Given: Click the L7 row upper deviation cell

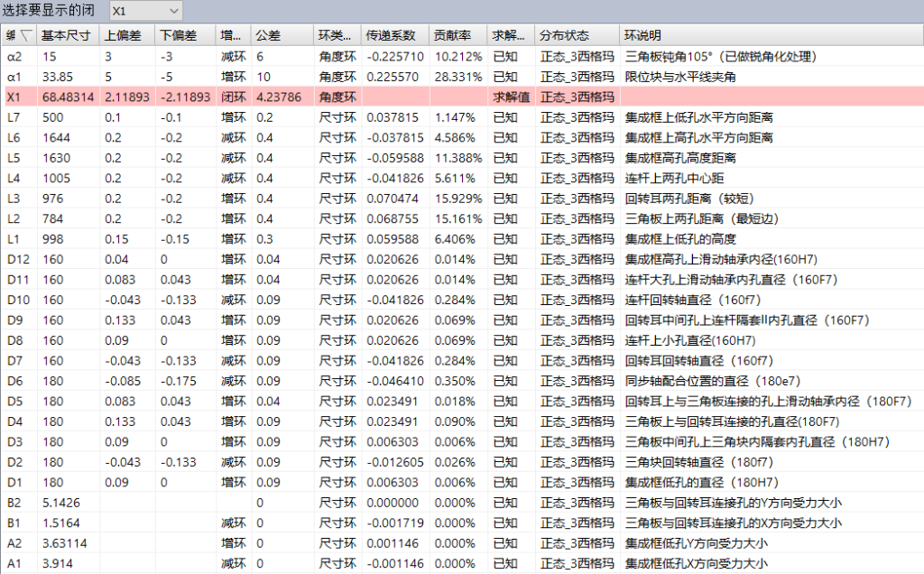Looking at the screenshot, I should pyautogui.click(x=113, y=118).
